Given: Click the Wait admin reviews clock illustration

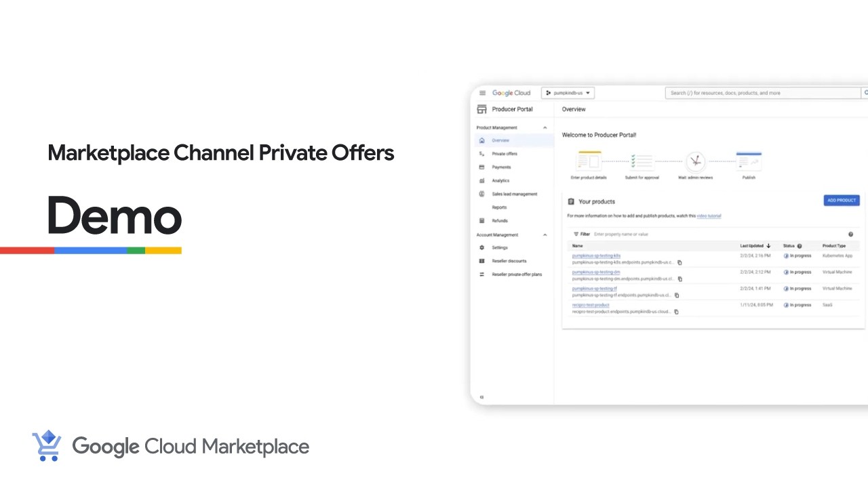Looking at the screenshot, I should click(x=696, y=161).
